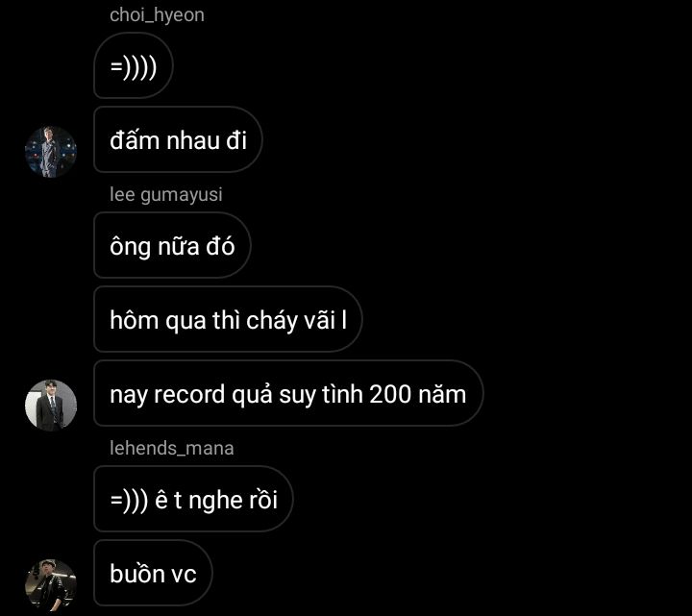Open choi_hyeon's profile from the sender name
692x616 pixels.
[157, 15]
